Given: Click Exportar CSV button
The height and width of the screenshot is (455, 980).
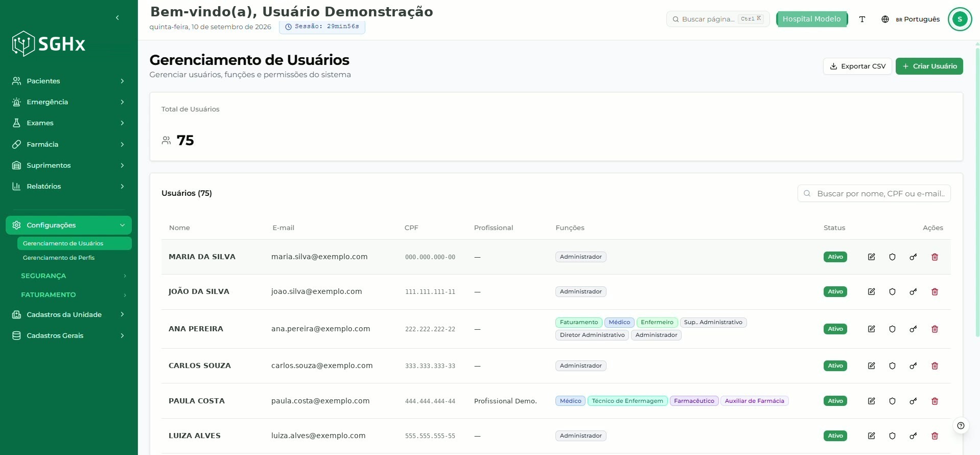Looking at the screenshot, I should [x=857, y=66].
